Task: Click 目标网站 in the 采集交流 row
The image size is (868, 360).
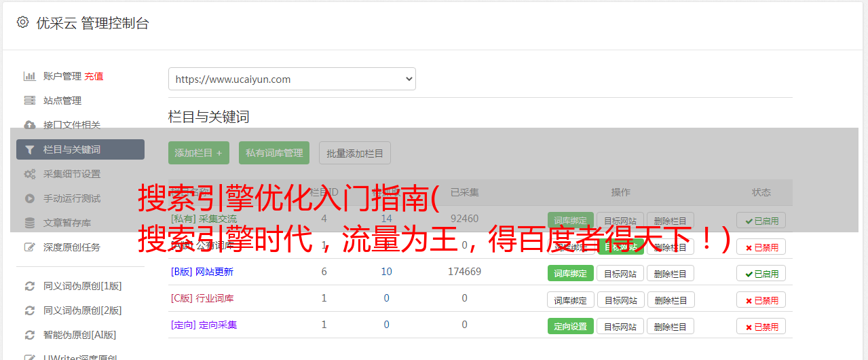Action: [620, 220]
